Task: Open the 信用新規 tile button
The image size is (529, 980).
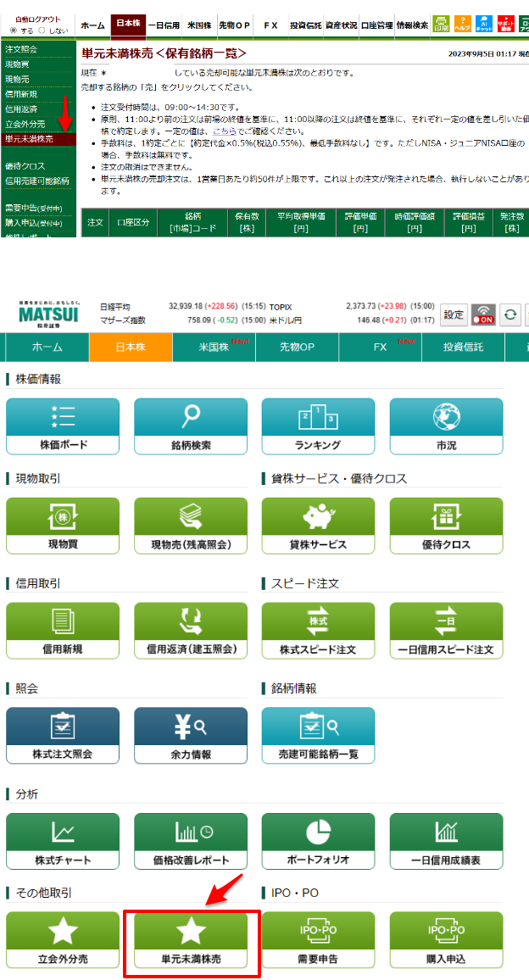Action: (x=63, y=631)
